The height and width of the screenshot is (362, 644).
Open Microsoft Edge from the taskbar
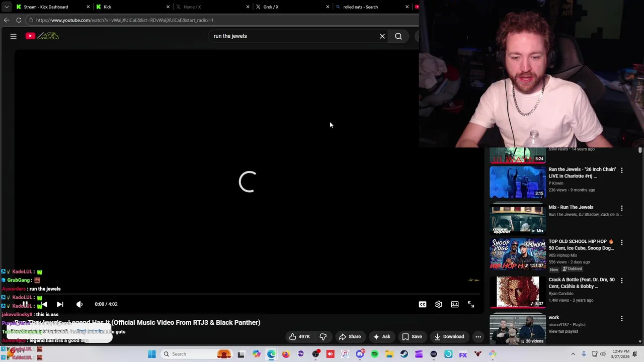point(271,354)
